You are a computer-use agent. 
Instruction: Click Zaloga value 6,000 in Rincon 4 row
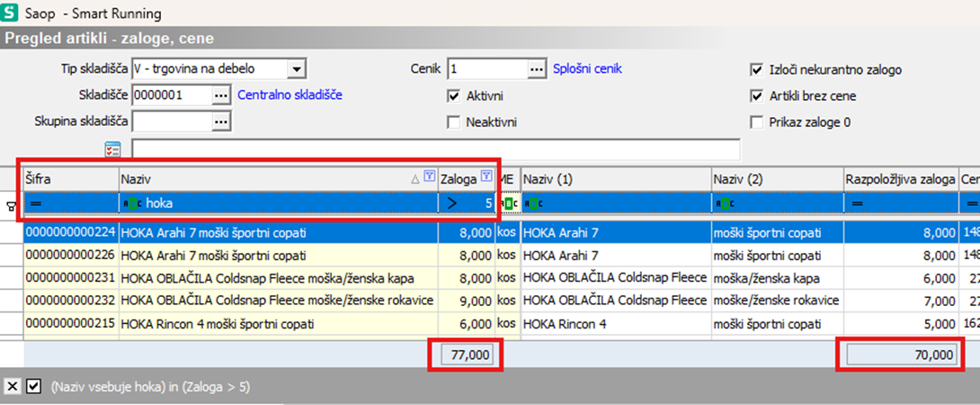[467, 324]
